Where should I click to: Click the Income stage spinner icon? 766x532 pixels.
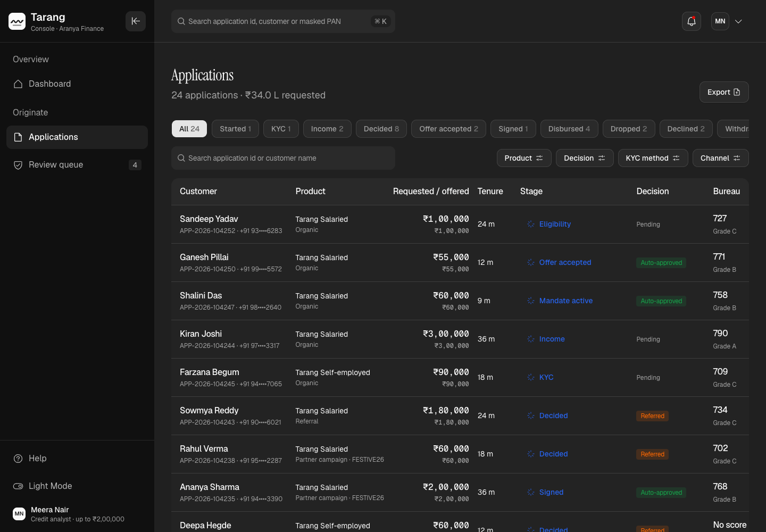[x=531, y=339]
